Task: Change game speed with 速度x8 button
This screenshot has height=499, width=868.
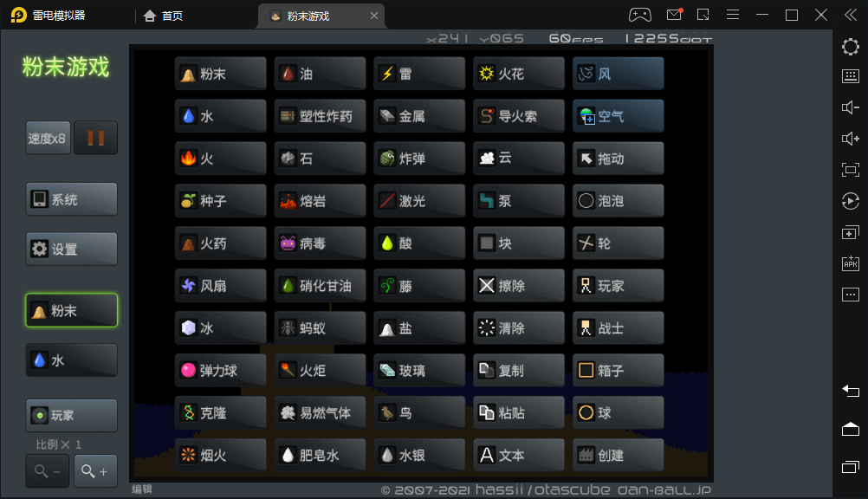Action: click(49, 138)
